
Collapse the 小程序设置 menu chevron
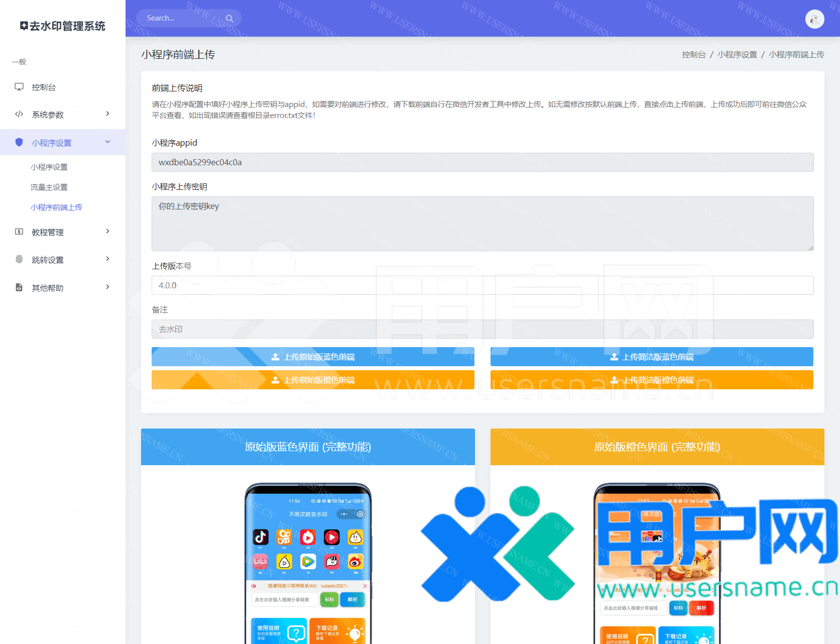click(107, 142)
